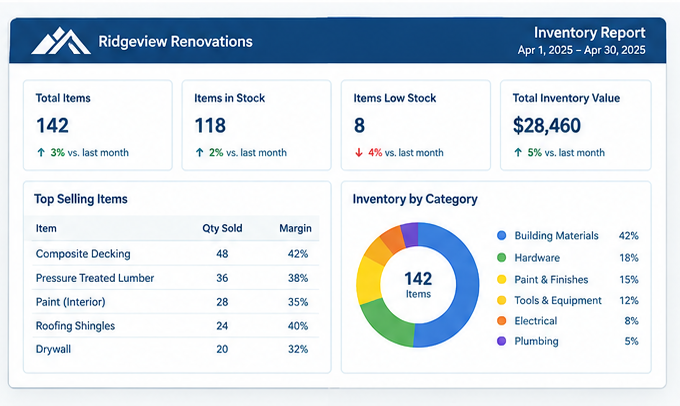Click the 142 Items label in the donut center
The height and width of the screenshot is (406, 680).
click(418, 284)
